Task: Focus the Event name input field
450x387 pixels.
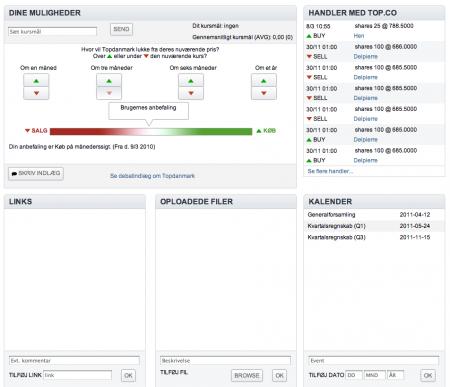Action: [374, 361]
